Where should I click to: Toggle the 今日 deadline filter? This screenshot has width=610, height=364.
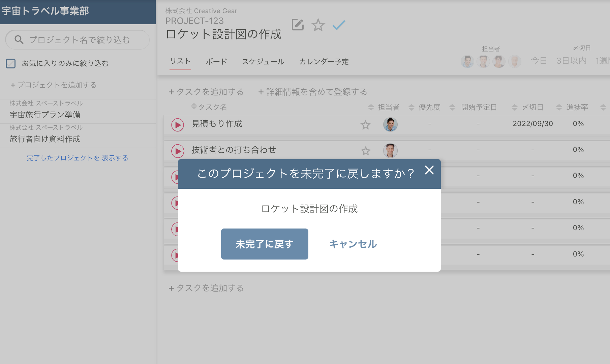point(539,61)
